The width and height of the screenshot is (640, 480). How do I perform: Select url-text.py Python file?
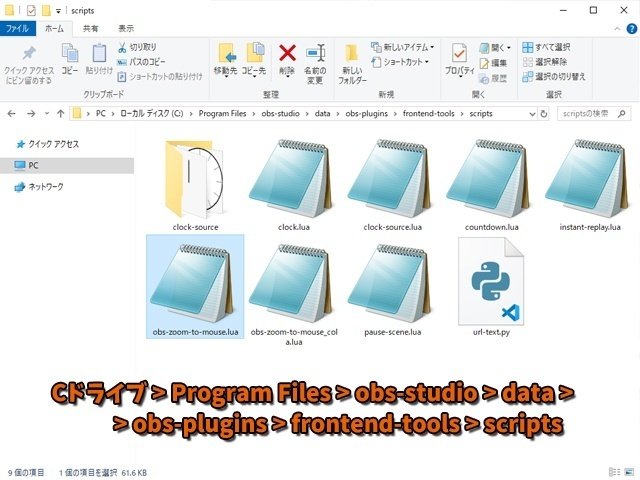[x=491, y=287]
